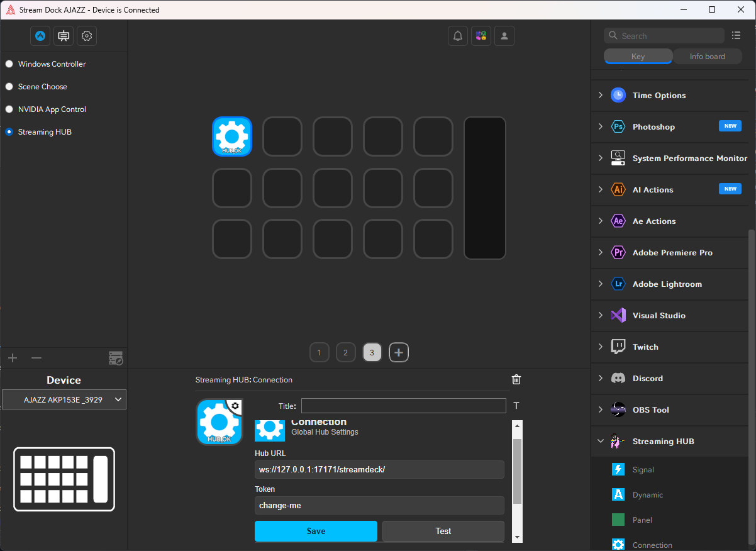Click the Visual Studio logo icon
The height and width of the screenshot is (551, 756).
pyautogui.click(x=618, y=315)
